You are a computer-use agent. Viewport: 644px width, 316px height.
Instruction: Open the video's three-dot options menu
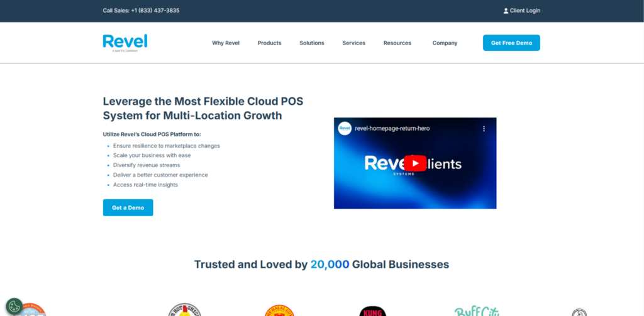click(x=484, y=129)
